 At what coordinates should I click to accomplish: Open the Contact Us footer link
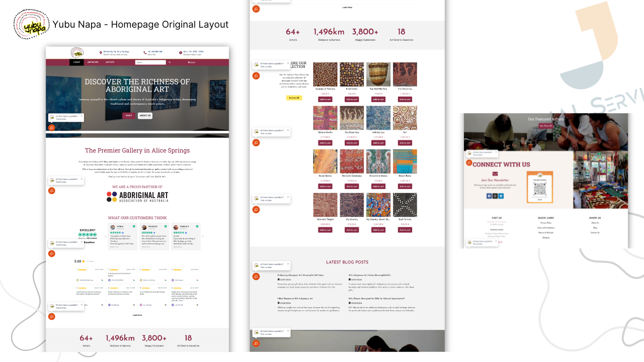coord(595,233)
